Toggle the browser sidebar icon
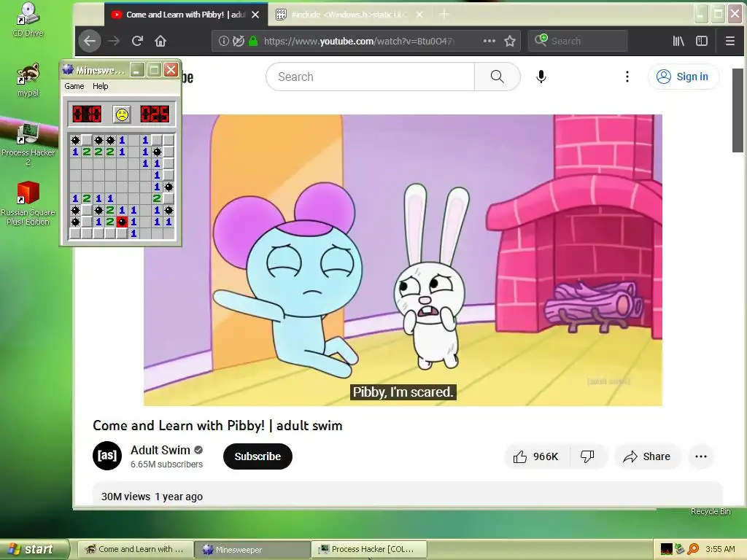Image resolution: width=747 pixels, height=560 pixels. click(702, 41)
